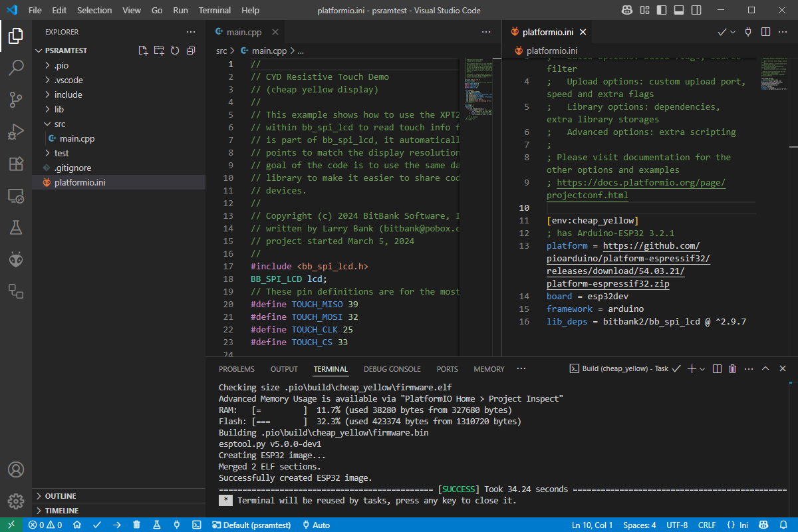Split the terminal in the panel
Screen dimensions: 798x532
coord(717,368)
